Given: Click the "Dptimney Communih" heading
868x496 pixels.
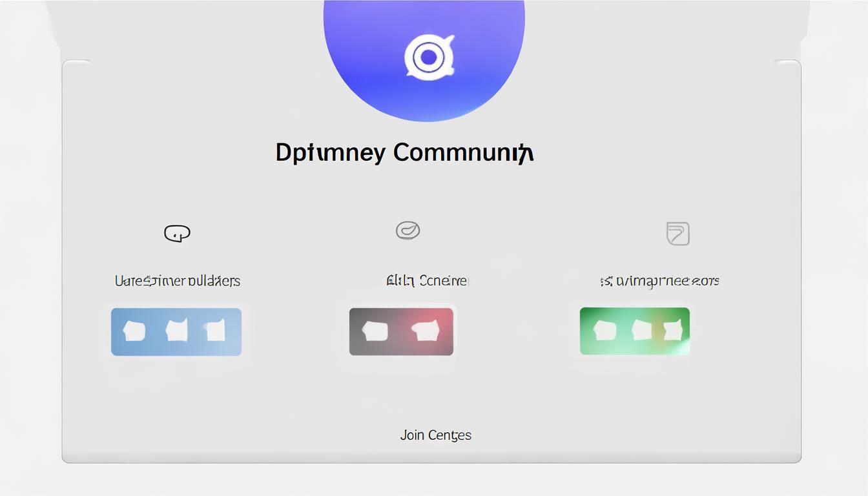Looking at the screenshot, I should tap(404, 153).
